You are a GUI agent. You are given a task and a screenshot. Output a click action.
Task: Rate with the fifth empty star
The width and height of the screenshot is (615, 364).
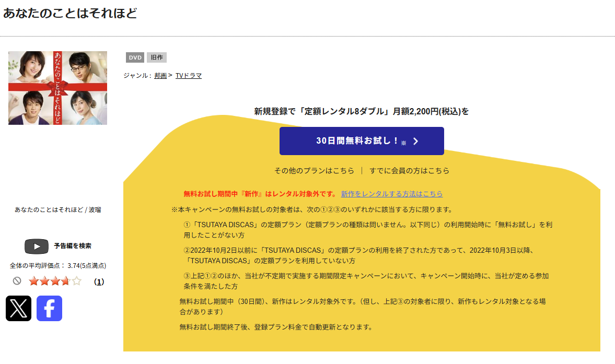tap(77, 281)
